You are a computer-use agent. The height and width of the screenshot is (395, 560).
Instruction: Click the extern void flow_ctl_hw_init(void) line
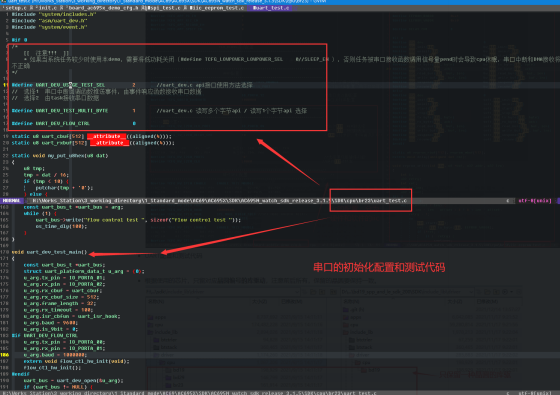tap(76, 361)
